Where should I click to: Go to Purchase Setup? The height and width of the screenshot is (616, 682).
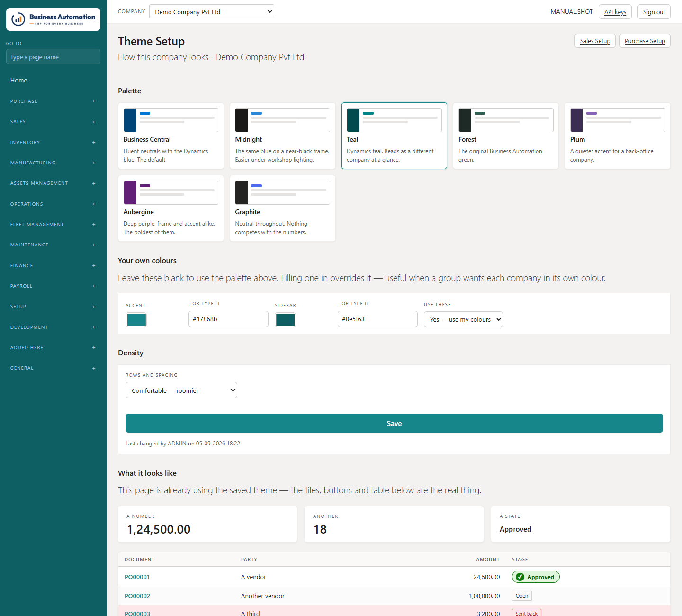(645, 41)
